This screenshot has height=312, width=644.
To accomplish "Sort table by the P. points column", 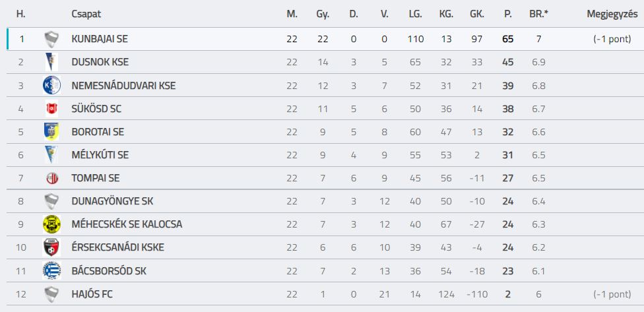I will 508,14.
